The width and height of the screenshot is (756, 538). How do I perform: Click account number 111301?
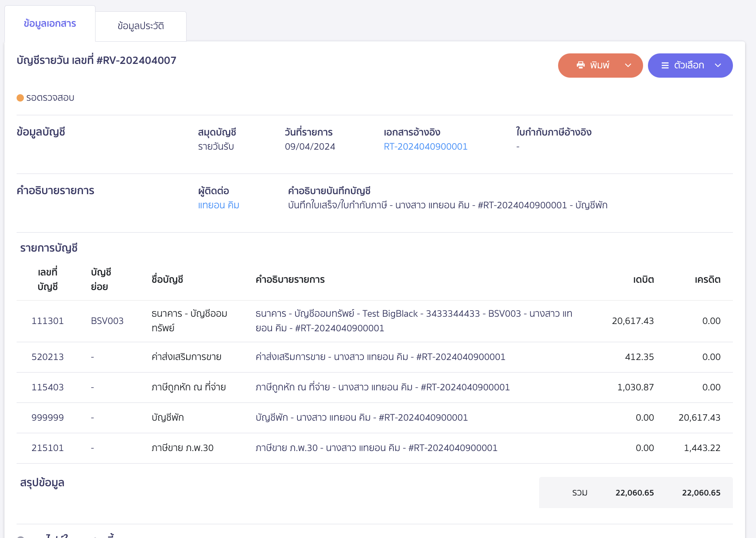pos(48,321)
